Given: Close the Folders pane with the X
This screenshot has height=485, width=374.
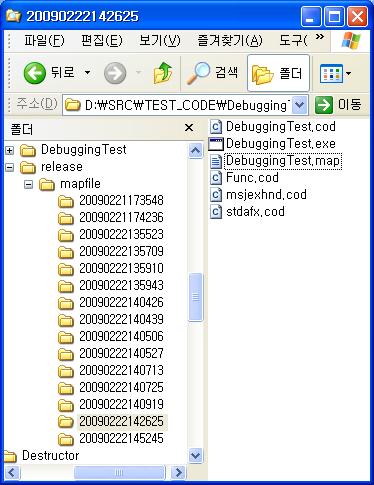Looking at the screenshot, I should click(x=189, y=127).
